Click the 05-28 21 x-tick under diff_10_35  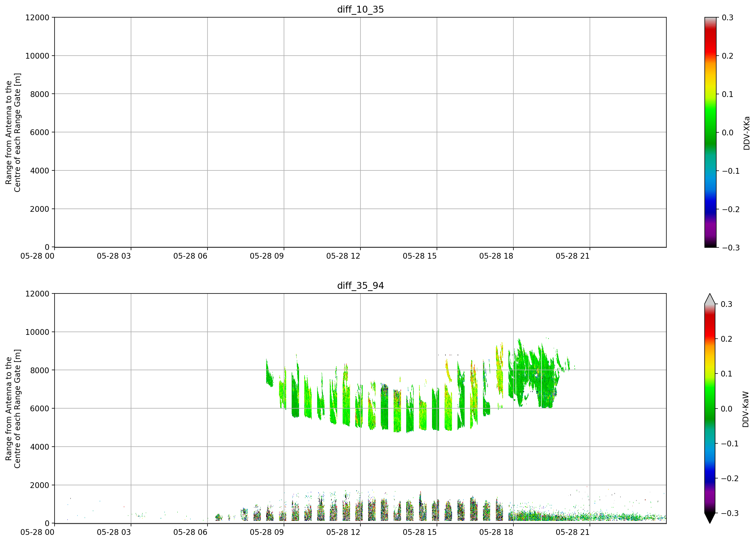573,256
